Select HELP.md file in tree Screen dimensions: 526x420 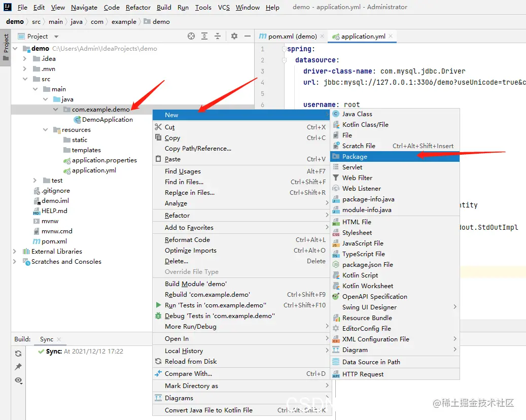pos(54,211)
